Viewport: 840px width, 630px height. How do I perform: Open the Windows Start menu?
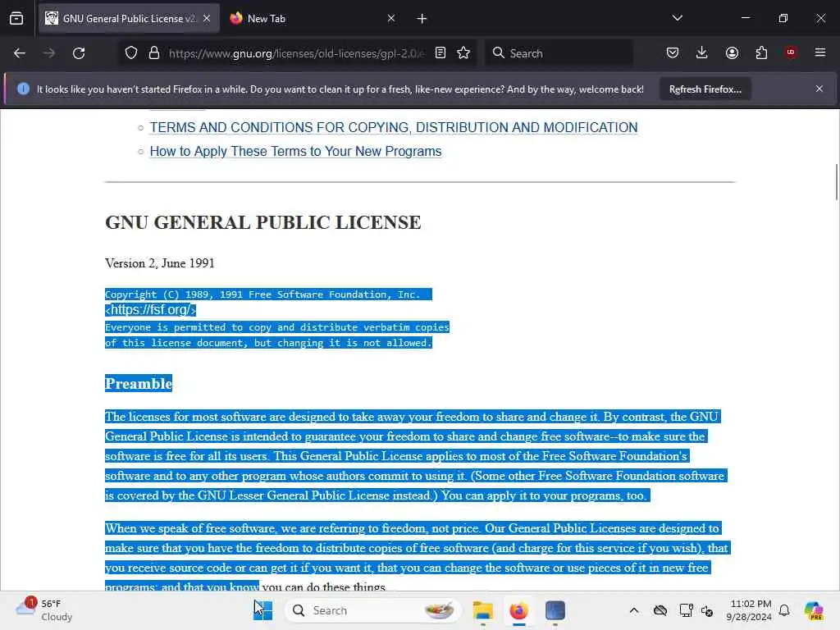[x=263, y=610]
